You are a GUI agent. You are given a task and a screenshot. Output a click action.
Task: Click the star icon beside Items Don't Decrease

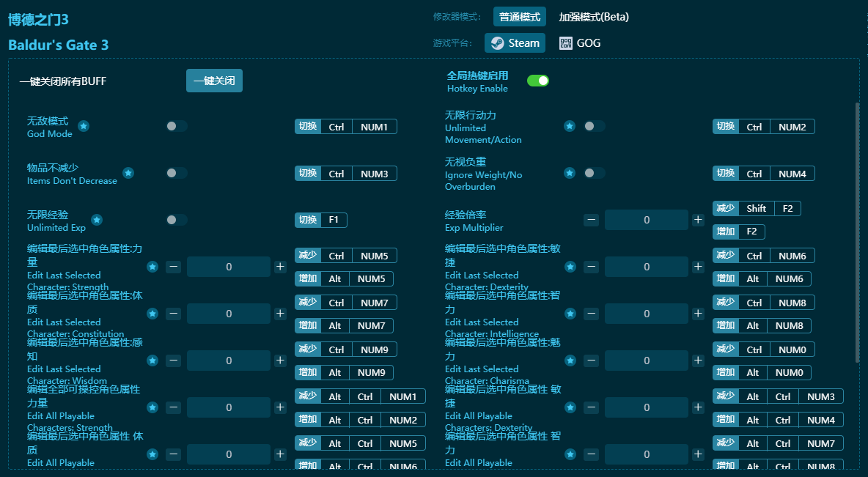[x=128, y=173]
